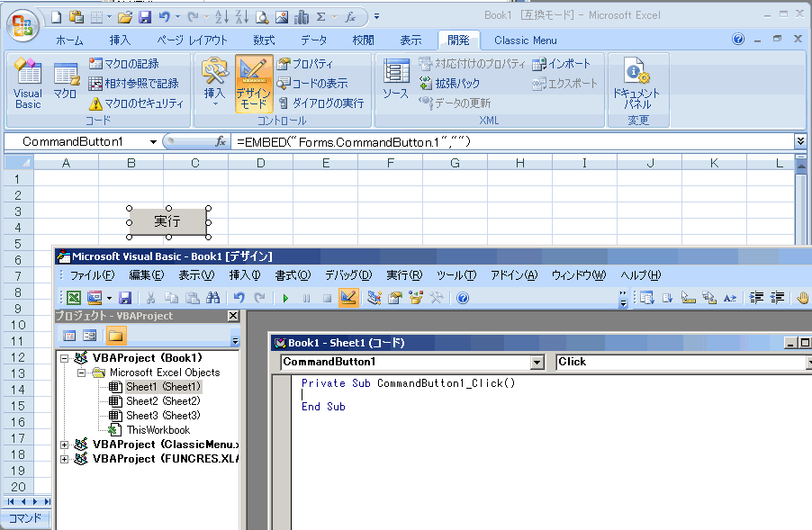This screenshot has width=812, height=530.
Task: Toggle デザインモード in the ribbon
Action: pos(254,82)
